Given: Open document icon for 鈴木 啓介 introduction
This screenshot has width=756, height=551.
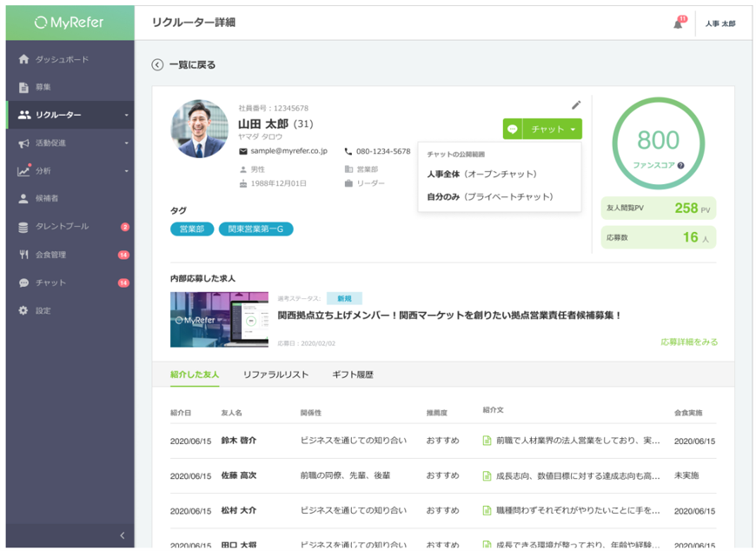Looking at the screenshot, I should point(487,441).
